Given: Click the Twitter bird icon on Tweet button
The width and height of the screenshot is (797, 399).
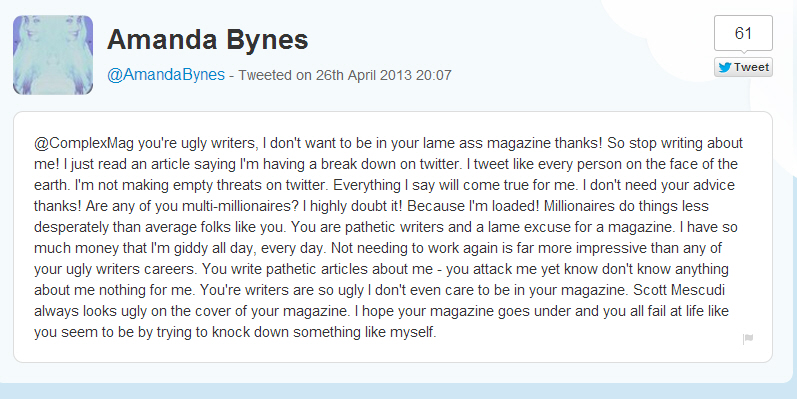Looking at the screenshot, I should click(725, 67).
